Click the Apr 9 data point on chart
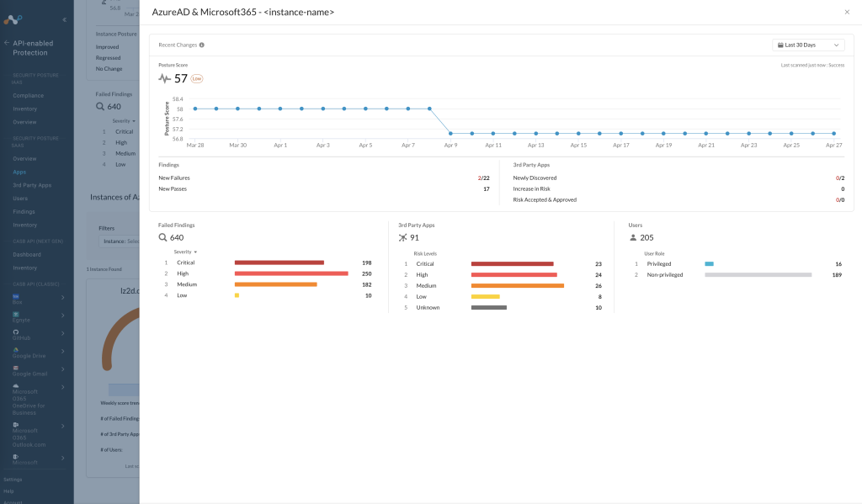Image resolution: width=862 pixels, height=504 pixels. coord(451,134)
